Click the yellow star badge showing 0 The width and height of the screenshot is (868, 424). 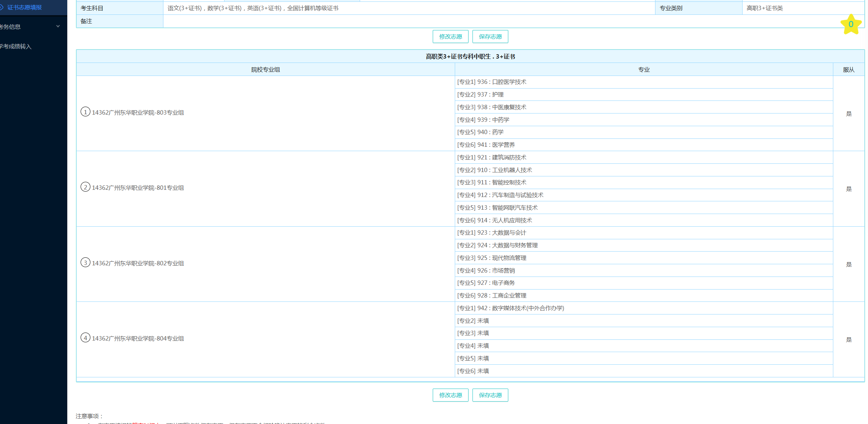[851, 24]
